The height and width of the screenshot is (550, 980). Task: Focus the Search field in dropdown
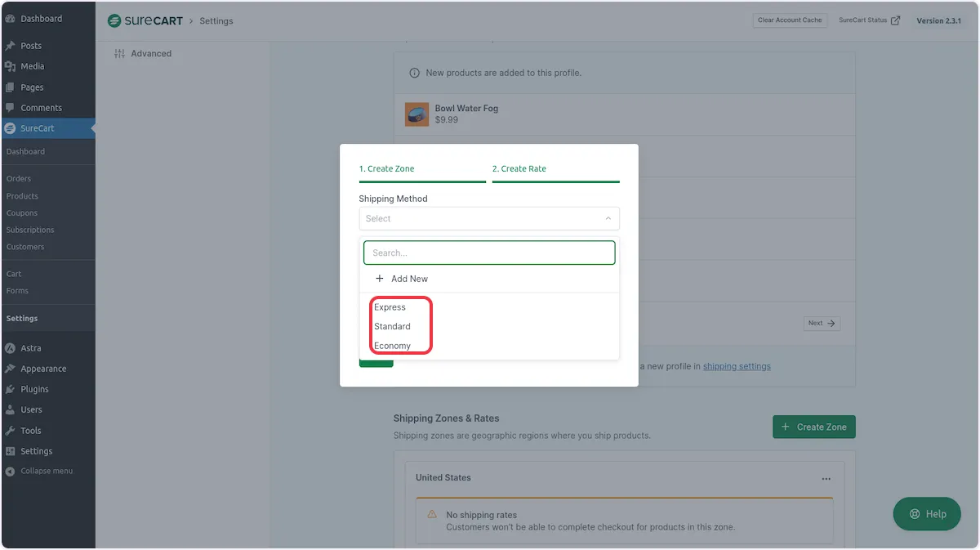489,253
